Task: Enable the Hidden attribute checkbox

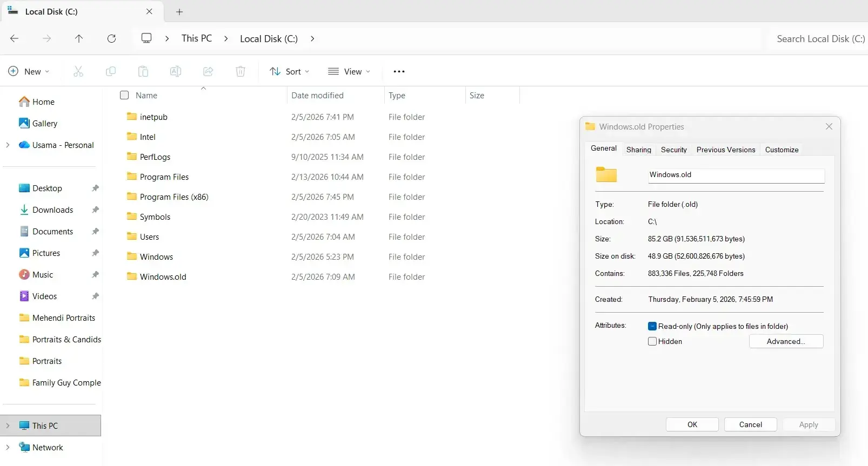Action: coord(652,341)
